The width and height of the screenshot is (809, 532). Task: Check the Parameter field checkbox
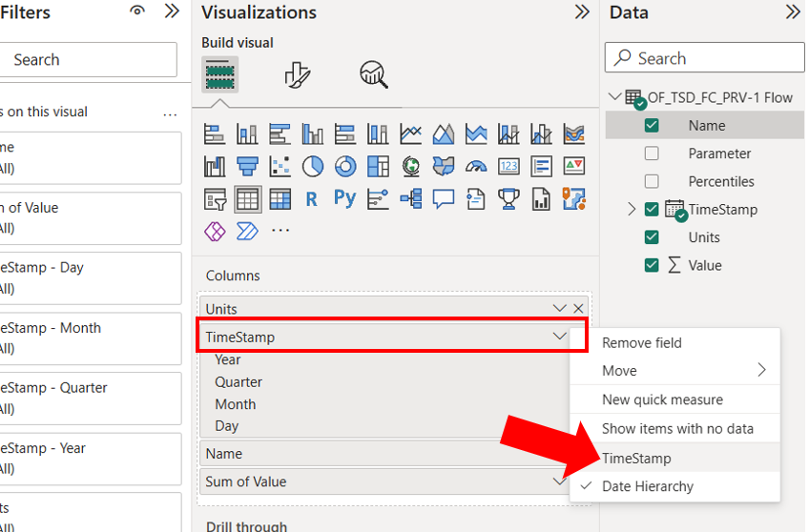point(652,153)
